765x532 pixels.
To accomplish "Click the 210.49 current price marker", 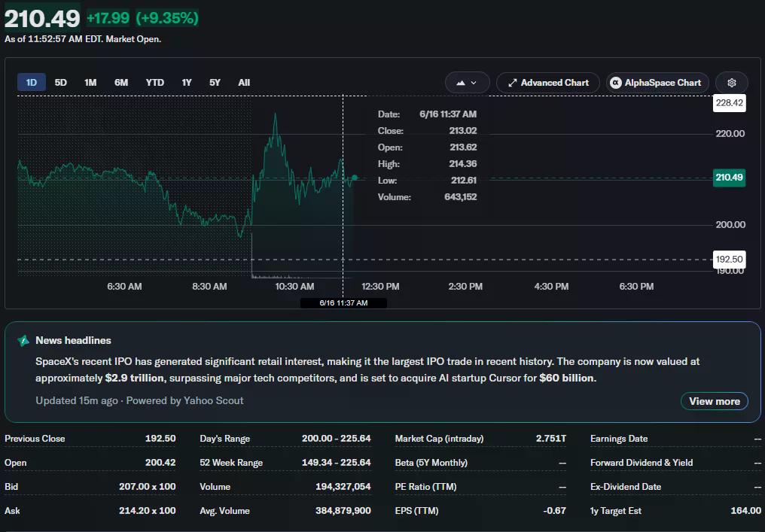I will [x=729, y=178].
